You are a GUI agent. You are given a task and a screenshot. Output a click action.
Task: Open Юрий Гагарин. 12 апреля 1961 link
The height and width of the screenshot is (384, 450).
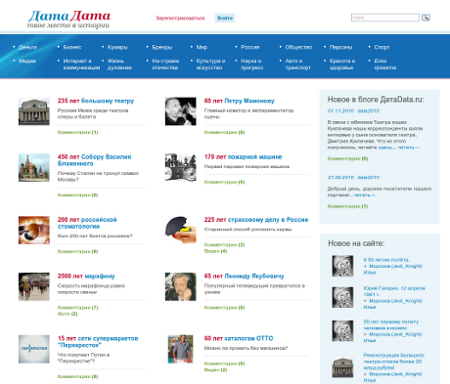pyautogui.click(x=394, y=291)
